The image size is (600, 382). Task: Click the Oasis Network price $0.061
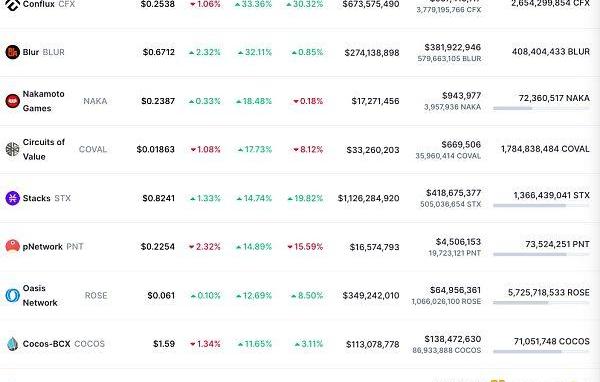(161, 295)
